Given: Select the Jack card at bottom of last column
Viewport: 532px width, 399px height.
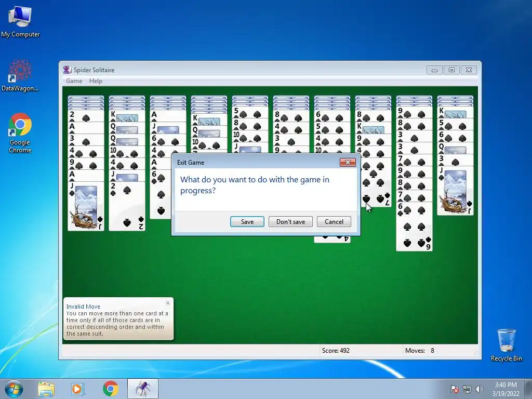Looking at the screenshot, I should 455,191.
